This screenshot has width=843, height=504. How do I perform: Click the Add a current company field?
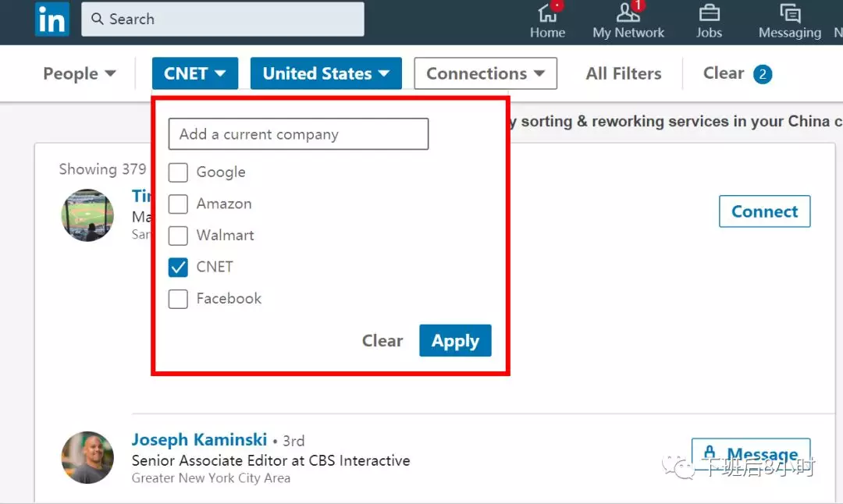click(298, 134)
